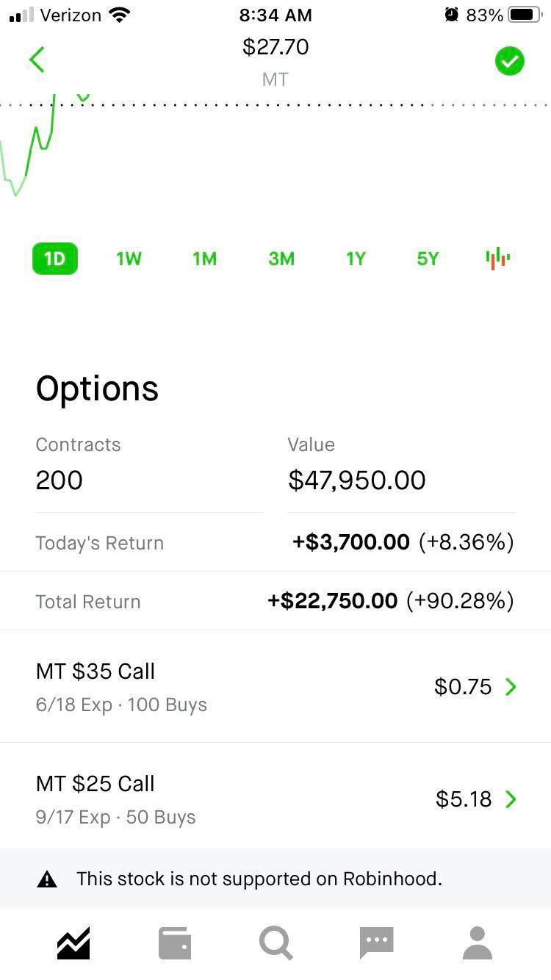Image resolution: width=551 pixels, height=980 pixels.
Task: Show the 5Y chart range
Action: [x=428, y=259]
